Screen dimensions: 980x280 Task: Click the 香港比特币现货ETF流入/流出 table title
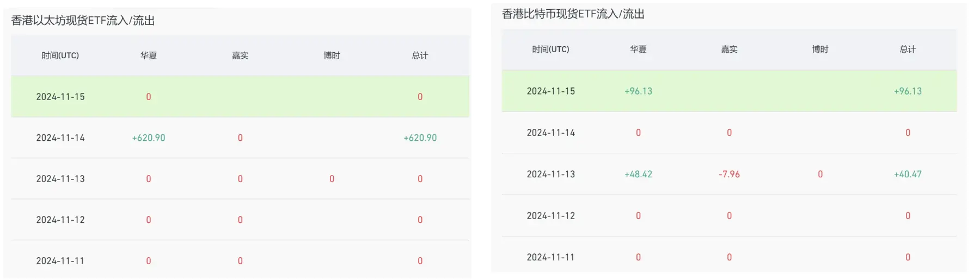tap(573, 14)
